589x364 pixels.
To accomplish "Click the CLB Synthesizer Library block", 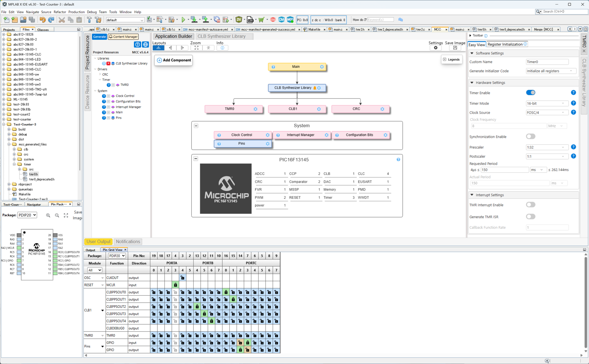I will [297, 88].
